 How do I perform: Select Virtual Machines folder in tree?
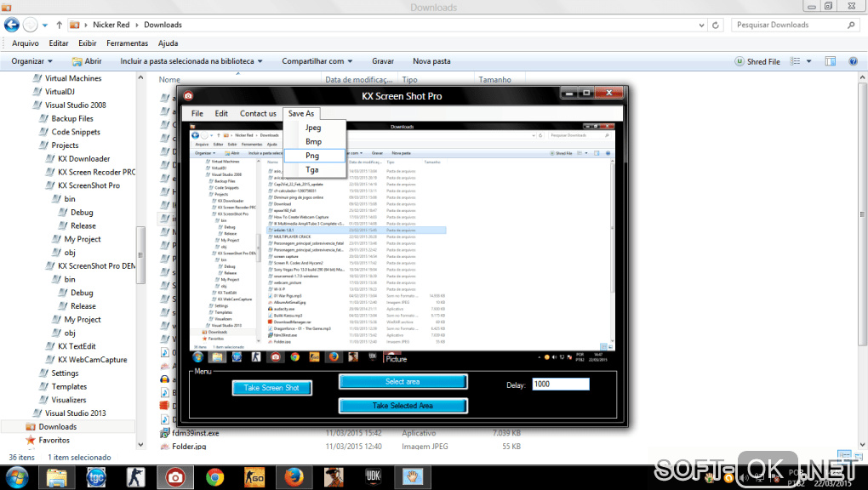[x=67, y=78]
